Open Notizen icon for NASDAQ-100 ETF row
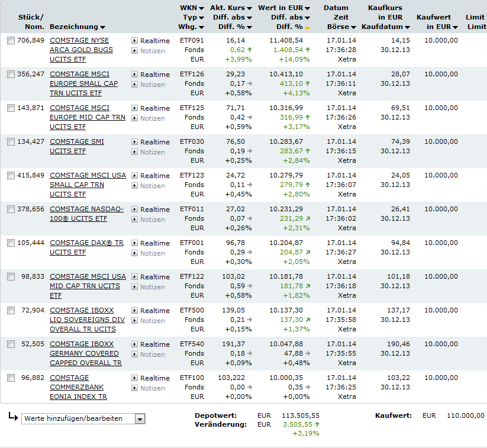 [x=134, y=220]
